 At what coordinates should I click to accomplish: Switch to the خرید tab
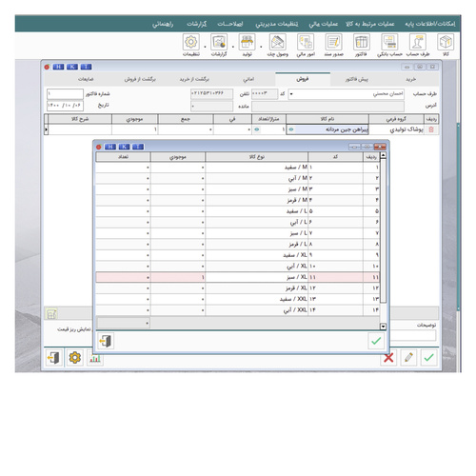pyautogui.click(x=410, y=79)
